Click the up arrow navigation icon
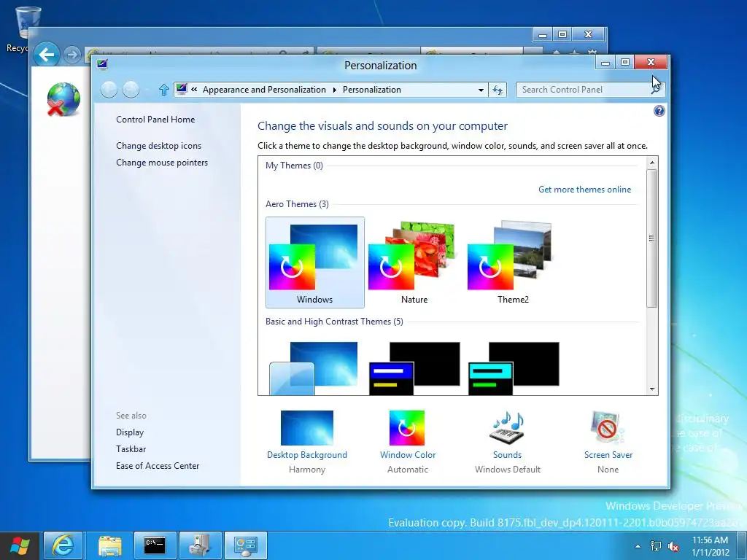 (164, 90)
